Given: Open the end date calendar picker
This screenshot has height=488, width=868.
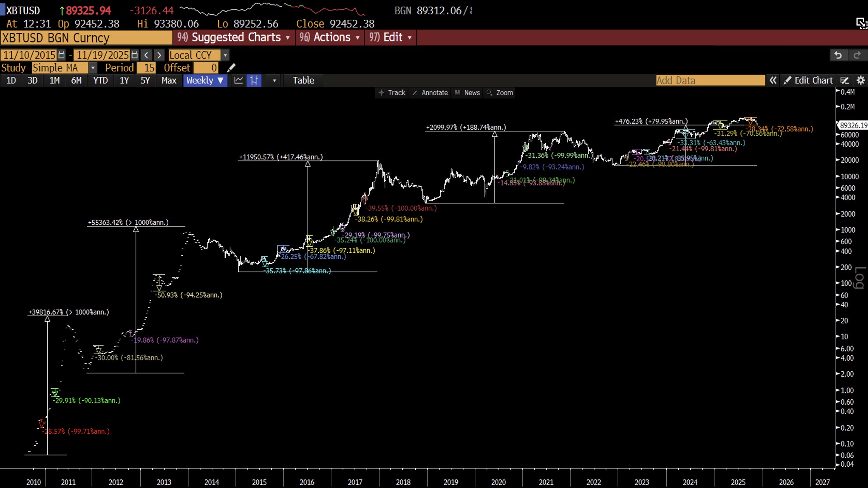Looking at the screenshot, I should pos(134,55).
